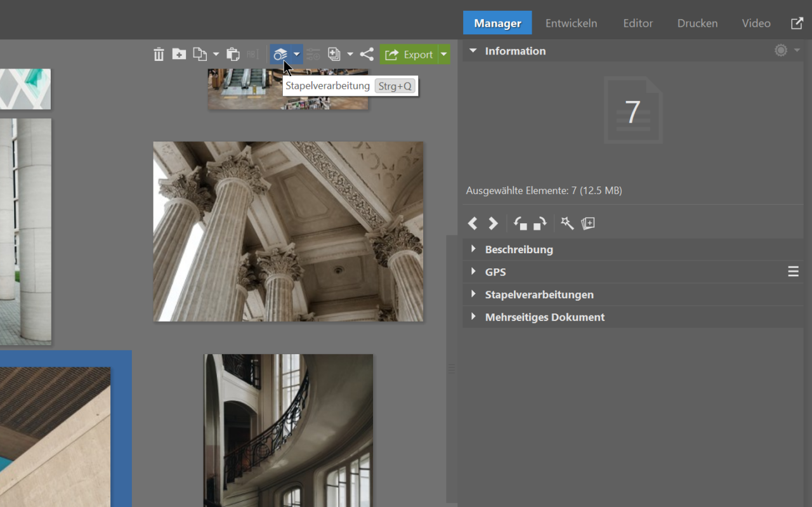This screenshot has width=812, height=507.
Task: Click magic wand quick enhance icon
Action: coord(567,223)
